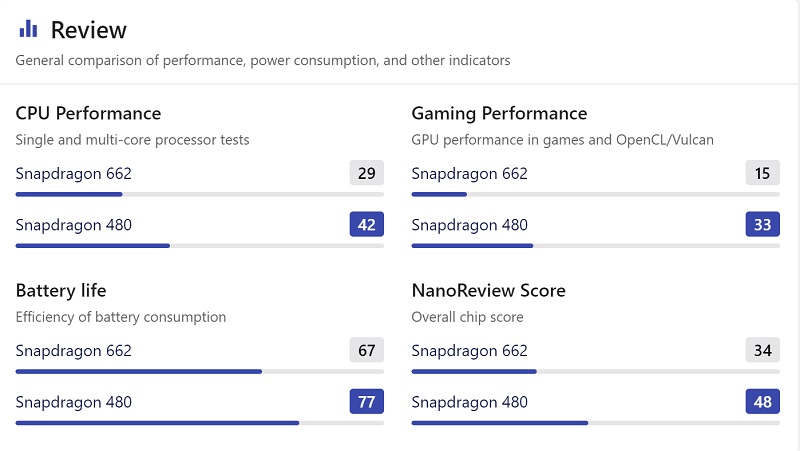Click the CPU score badge showing 29

[x=366, y=173]
